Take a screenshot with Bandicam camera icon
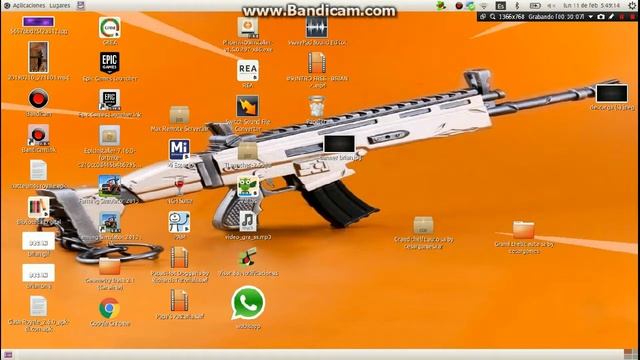The height and width of the screenshot is (360, 640). point(601,17)
